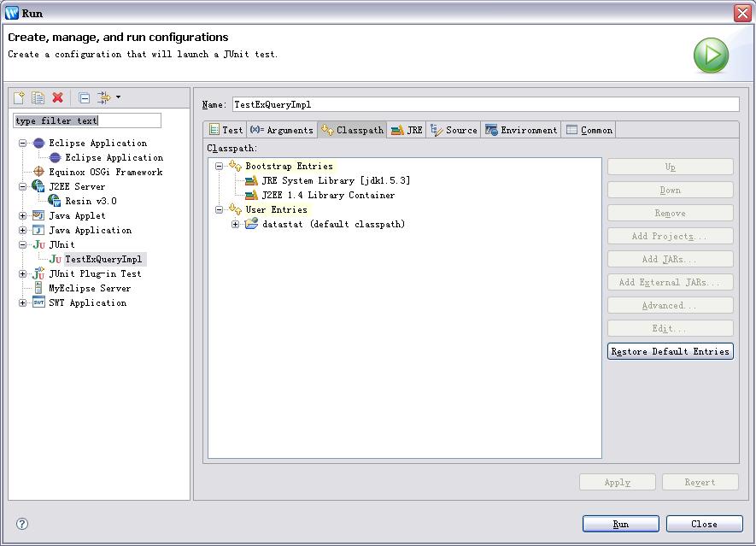Collapse the J2EE Server tree node
Viewport: 756px width, 546px height.
(x=23, y=186)
